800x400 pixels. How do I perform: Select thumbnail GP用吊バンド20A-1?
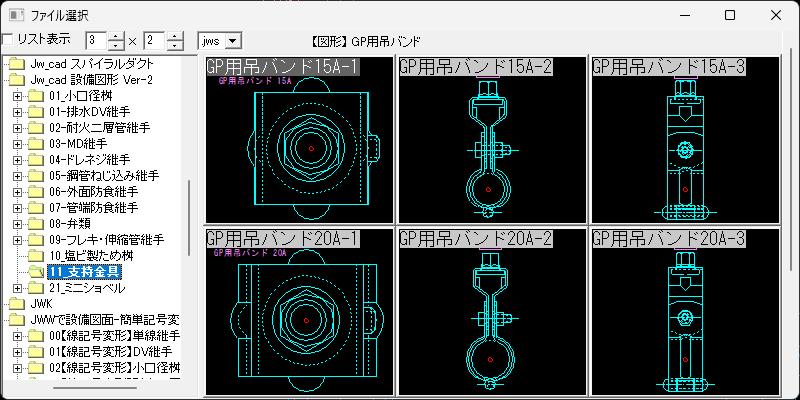coord(299,312)
